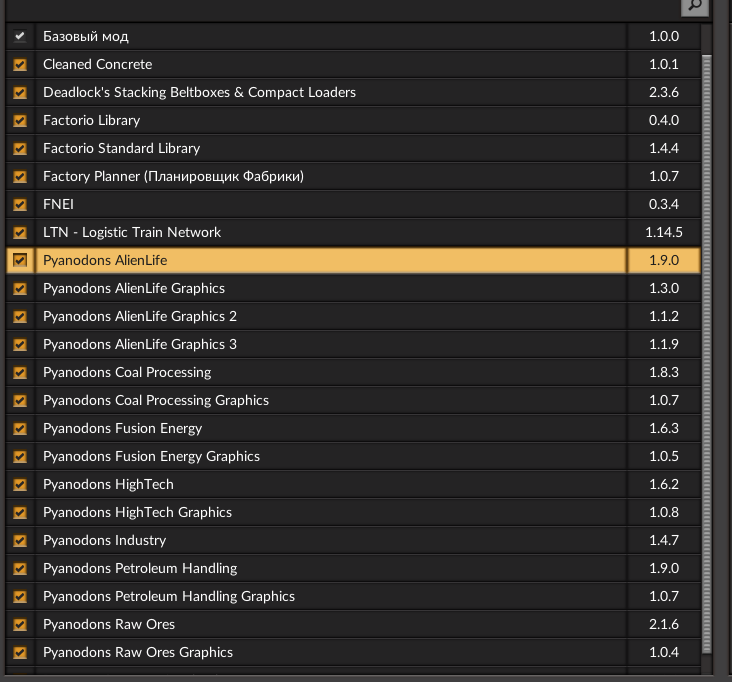Disable the FNEI mod checkbox
The width and height of the screenshot is (732, 682).
(x=20, y=204)
